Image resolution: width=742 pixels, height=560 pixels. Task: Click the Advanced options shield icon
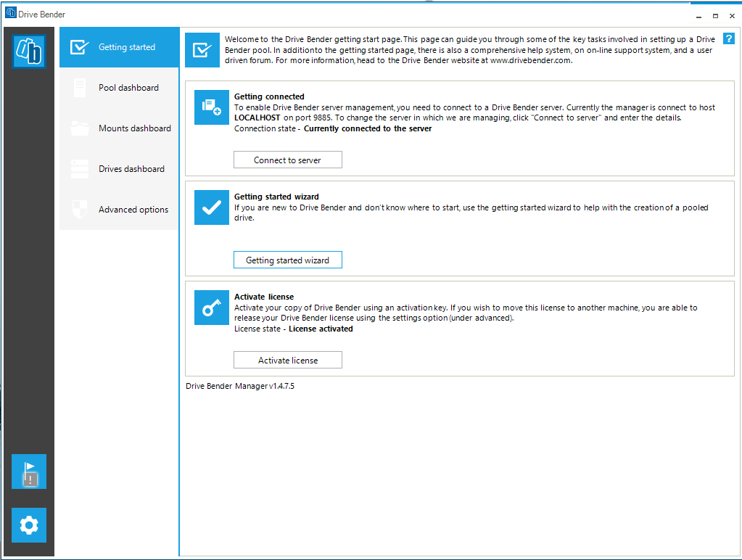tap(80, 209)
